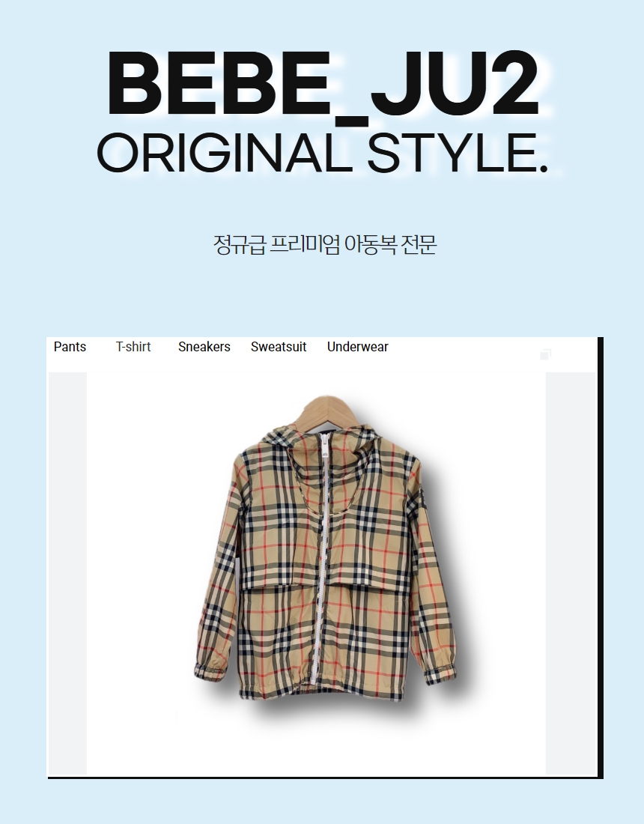
Task: Click the Korean premium kidswear tagline
Action: tap(325, 245)
